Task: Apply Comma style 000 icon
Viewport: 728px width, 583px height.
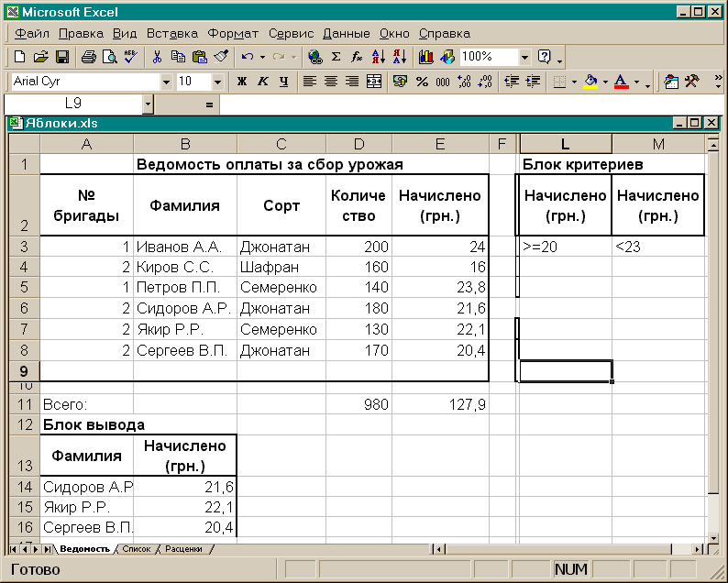Action: point(443,82)
